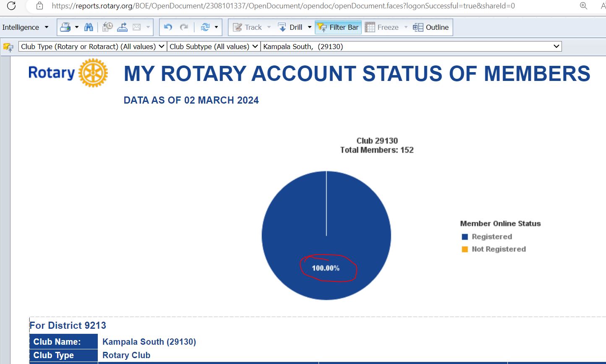This screenshot has height=364, width=606.
Task: Click the Freeze button
Action: coord(382,27)
